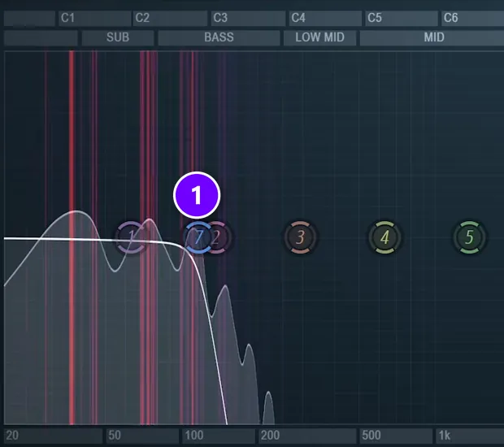Click the LOW MID range label

point(319,37)
